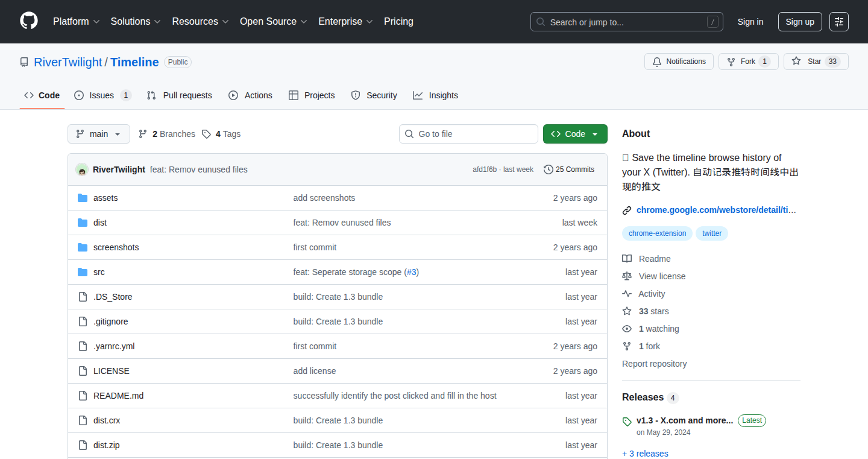This screenshot has width=868, height=459.
Task: Click Report repository link
Action: click(654, 364)
